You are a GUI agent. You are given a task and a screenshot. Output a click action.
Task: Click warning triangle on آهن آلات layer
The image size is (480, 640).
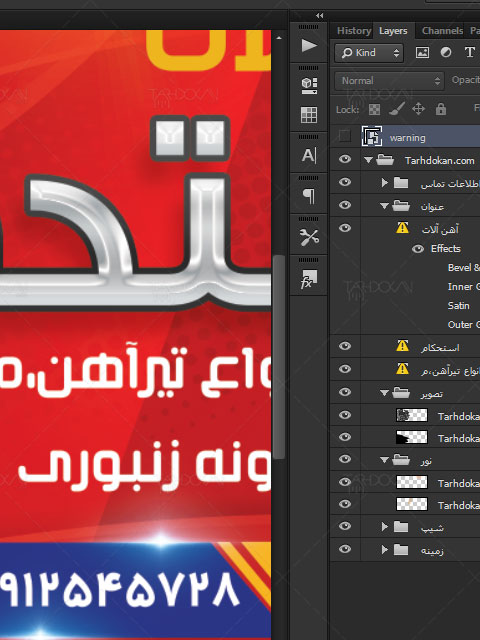point(402,228)
